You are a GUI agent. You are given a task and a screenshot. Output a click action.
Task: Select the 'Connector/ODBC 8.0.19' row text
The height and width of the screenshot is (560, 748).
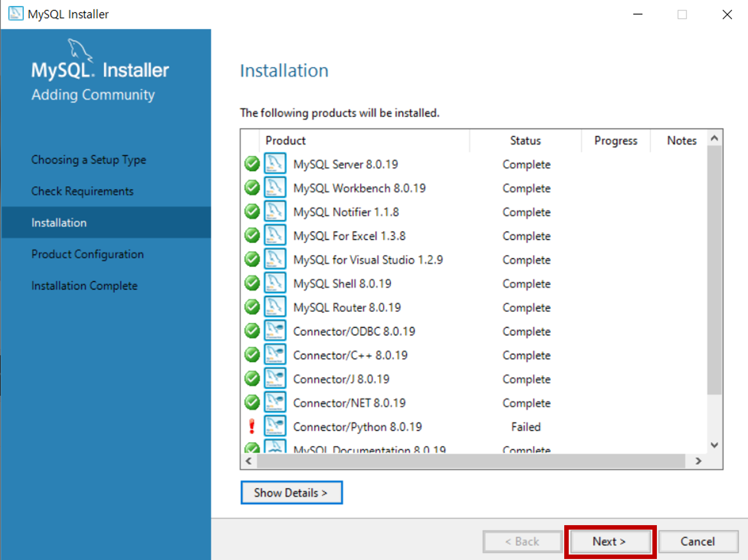[354, 332]
